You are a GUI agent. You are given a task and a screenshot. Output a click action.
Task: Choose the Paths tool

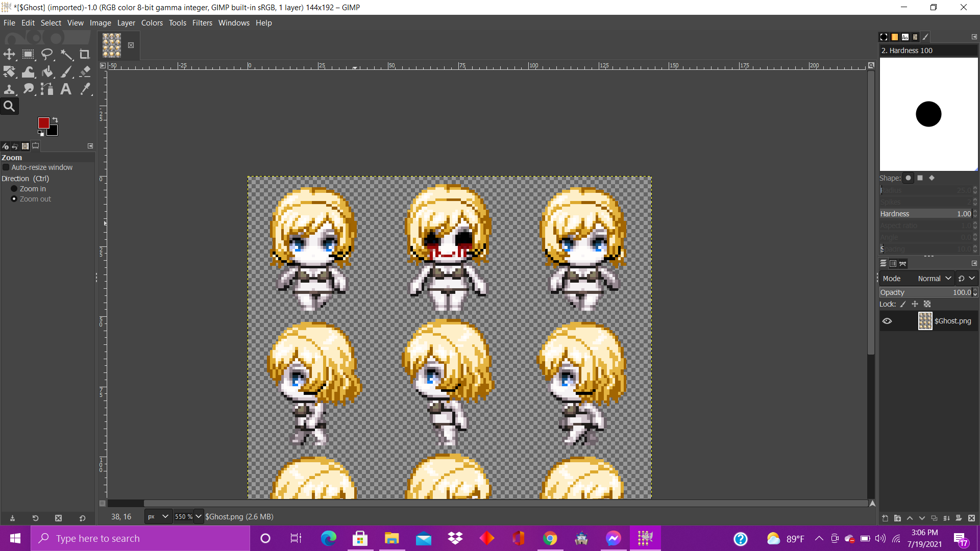pyautogui.click(x=47, y=89)
